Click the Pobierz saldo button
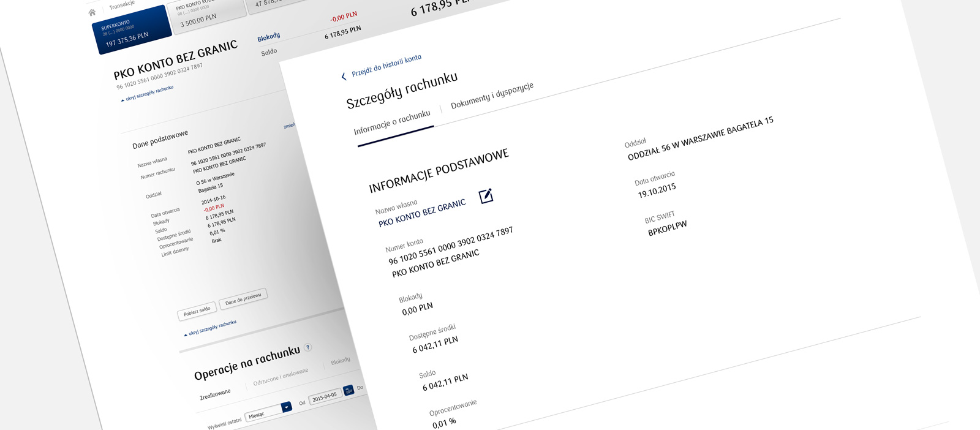This screenshot has height=430, width=980. coord(197,312)
